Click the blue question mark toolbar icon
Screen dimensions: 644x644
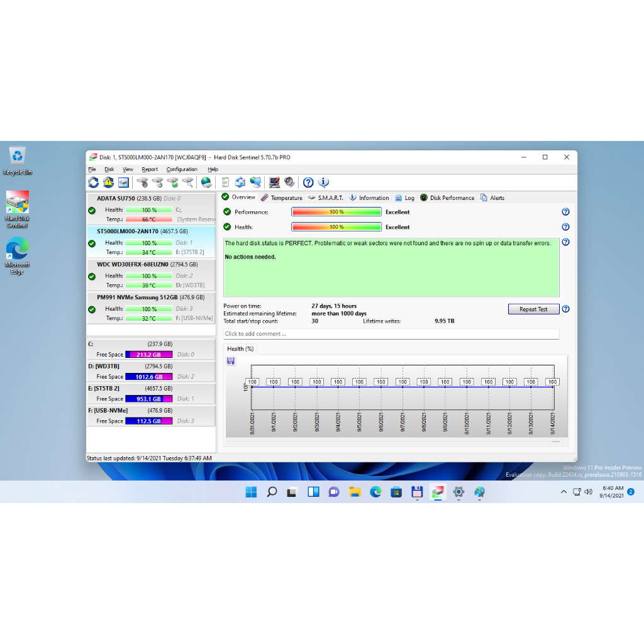[308, 182]
